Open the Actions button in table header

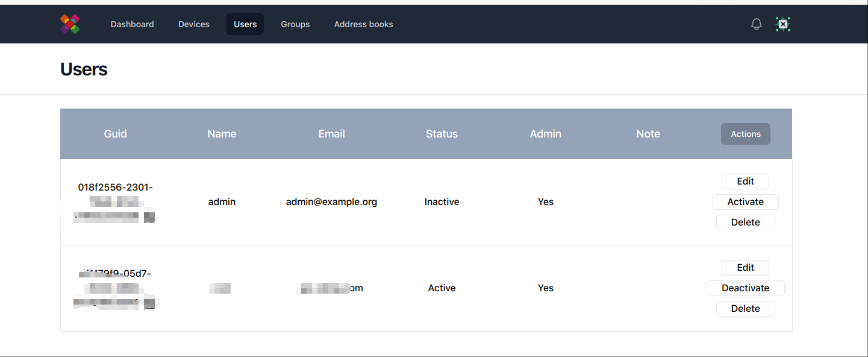tap(746, 134)
